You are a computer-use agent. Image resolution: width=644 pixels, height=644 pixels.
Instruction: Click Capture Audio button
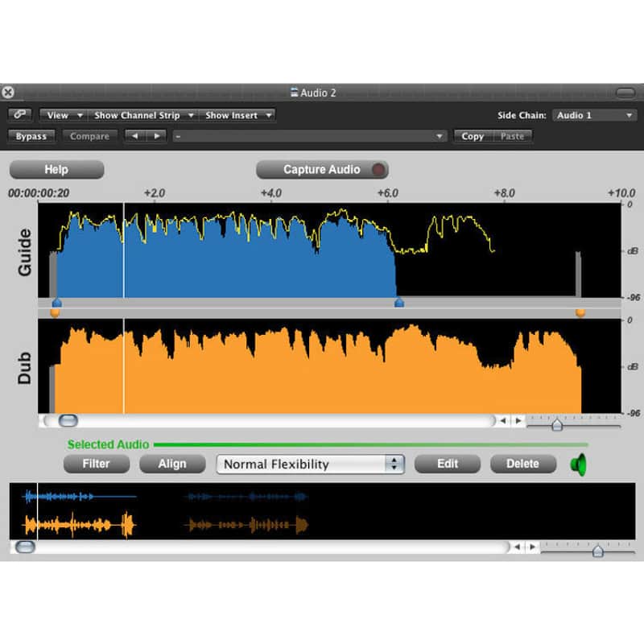coord(322,170)
